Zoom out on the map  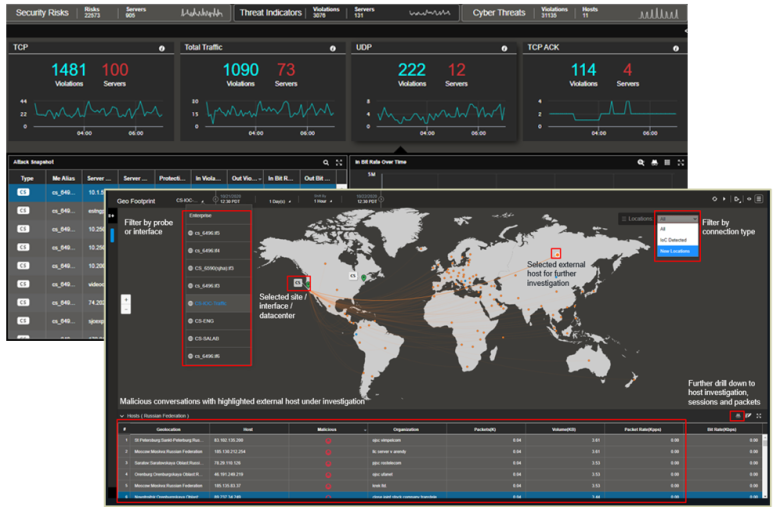coord(126,309)
